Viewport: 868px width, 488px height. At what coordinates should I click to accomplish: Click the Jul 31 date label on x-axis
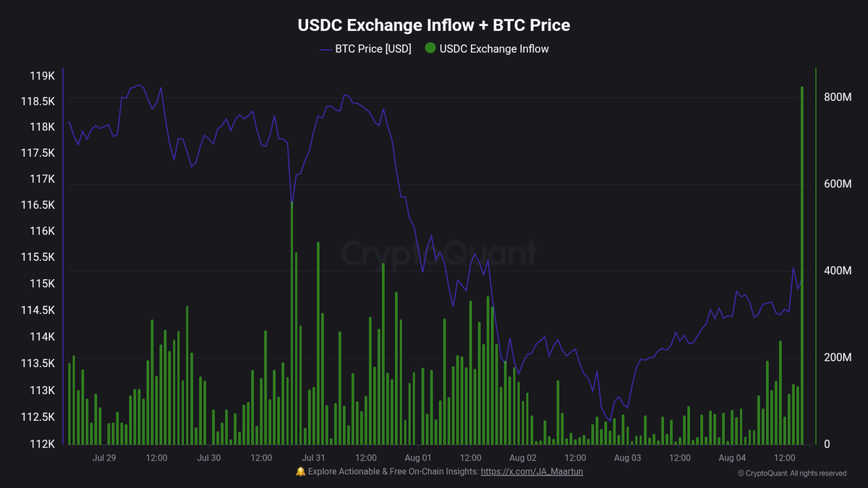pos(313,458)
